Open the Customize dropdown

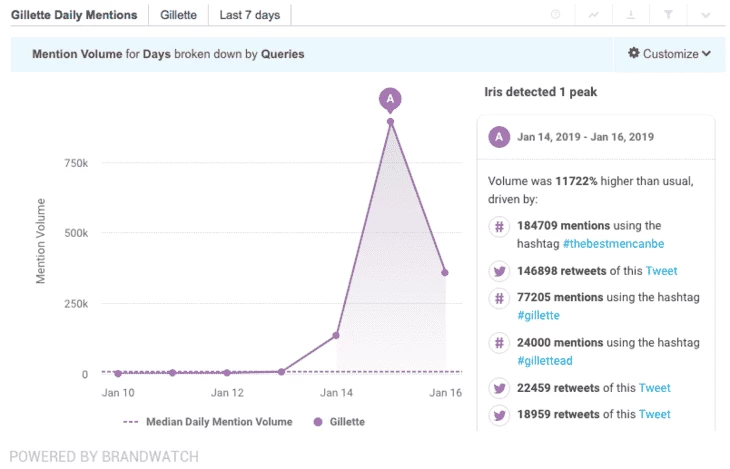[x=669, y=54]
